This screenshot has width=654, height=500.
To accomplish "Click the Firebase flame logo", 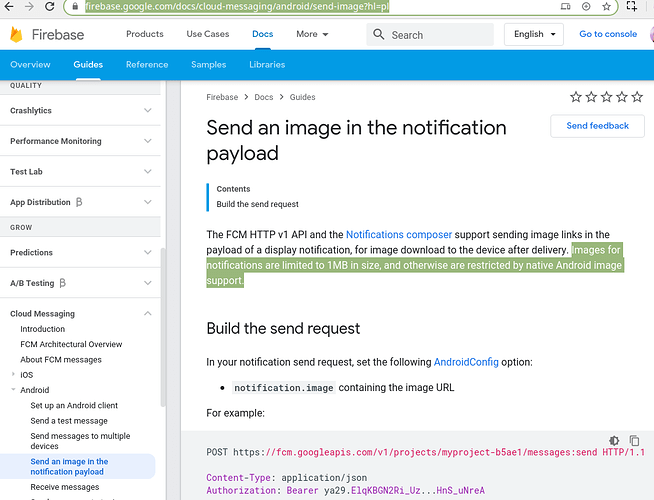I will (16, 35).
